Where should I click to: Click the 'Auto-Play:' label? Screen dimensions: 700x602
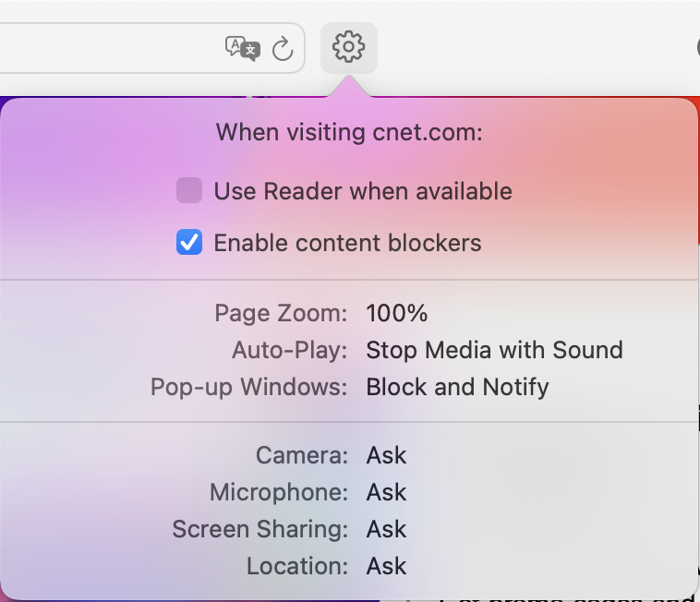tap(289, 350)
